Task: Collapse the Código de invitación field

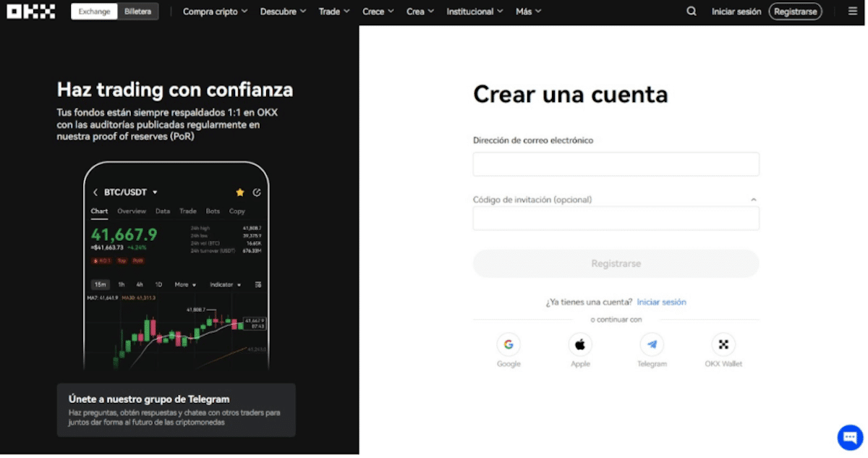Action: [753, 198]
